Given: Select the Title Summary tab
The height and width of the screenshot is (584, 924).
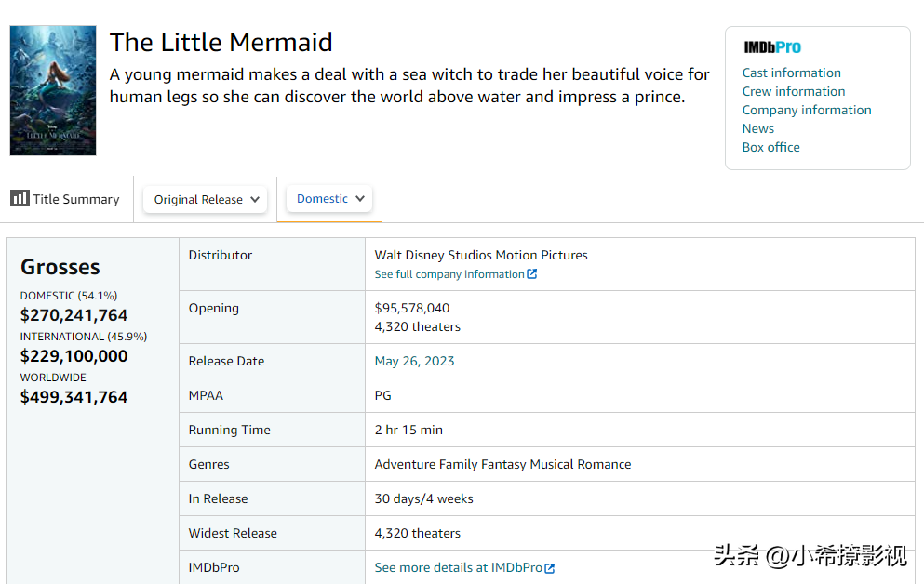Looking at the screenshot, I should pos(66,199).
